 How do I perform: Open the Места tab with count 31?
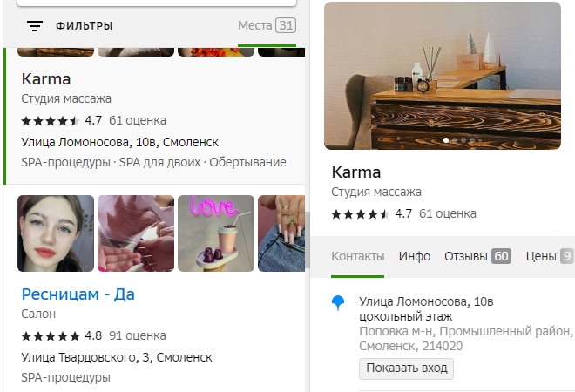click(267, 25)
